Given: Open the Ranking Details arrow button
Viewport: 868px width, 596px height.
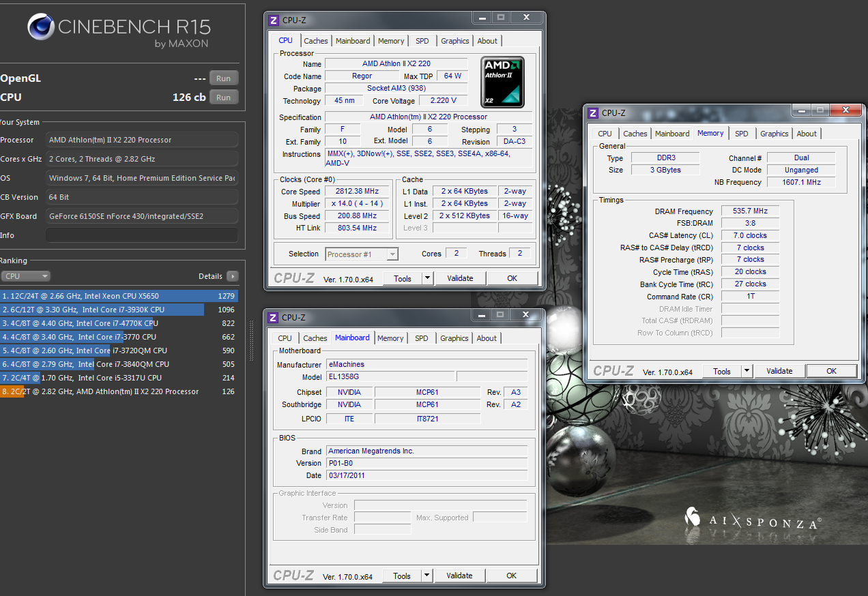Looking at the screenshot, I should click(233, 276).
